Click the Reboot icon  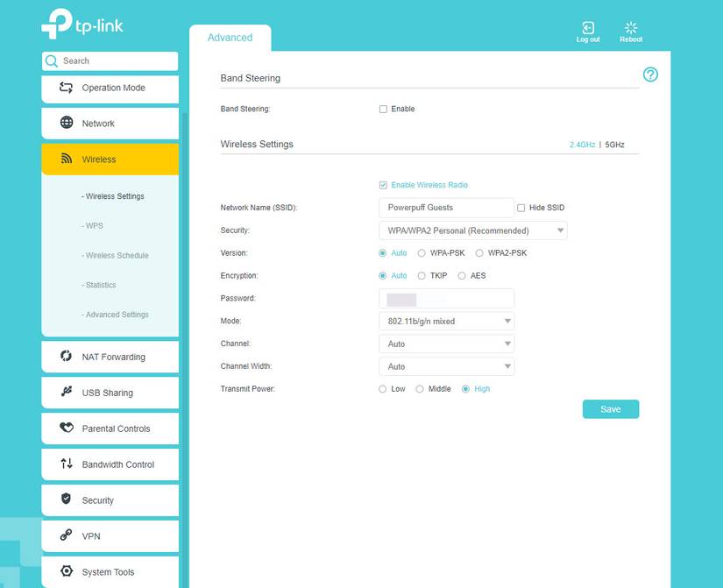(630, 27)
